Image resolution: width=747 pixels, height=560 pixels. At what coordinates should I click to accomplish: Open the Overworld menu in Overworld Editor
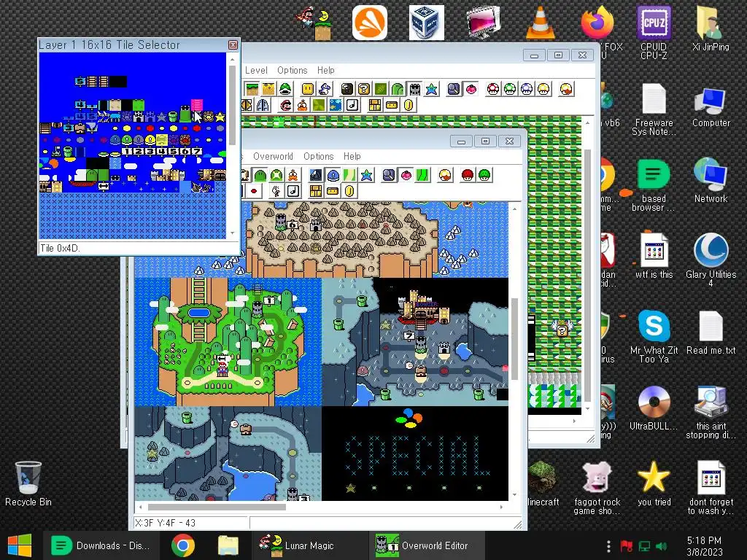(273, 156)
